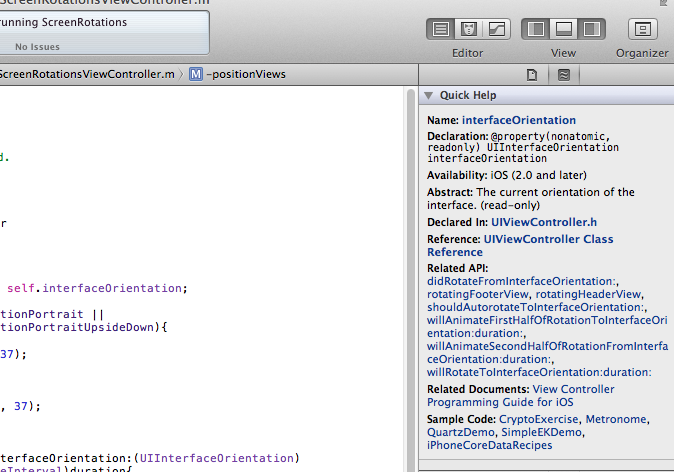Open iPhoneCoreDataRecipes sample code
The width and height of the screenshot is (674, 472).
pyautogui.click(x=490, y=445)
